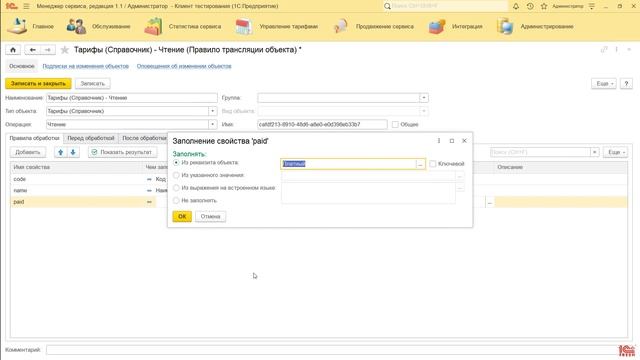This screenshot has height=360, width=640.
Task: Close the Заполнение свойства dialog
Action: click(464, 140)
